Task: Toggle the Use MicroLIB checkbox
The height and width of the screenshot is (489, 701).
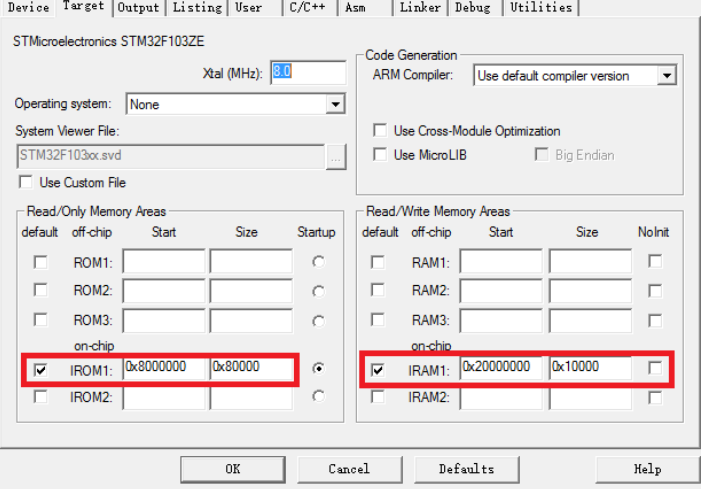Action: pyautogui.click(x=380, y=155)
